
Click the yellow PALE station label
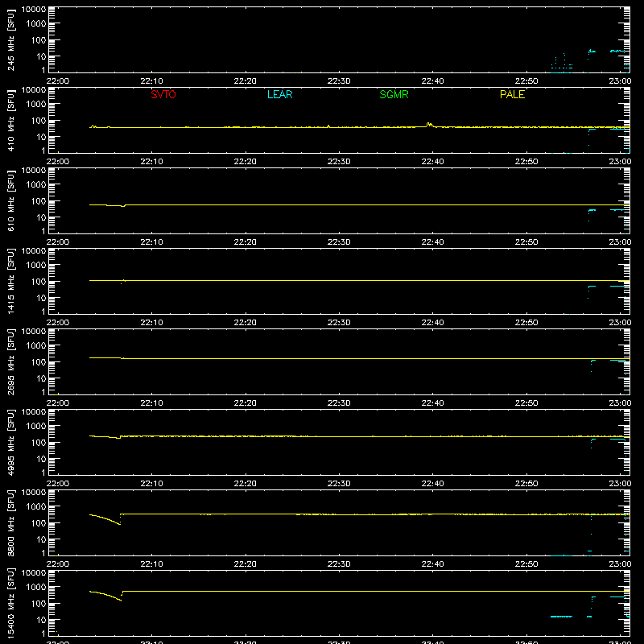point(512,94)
